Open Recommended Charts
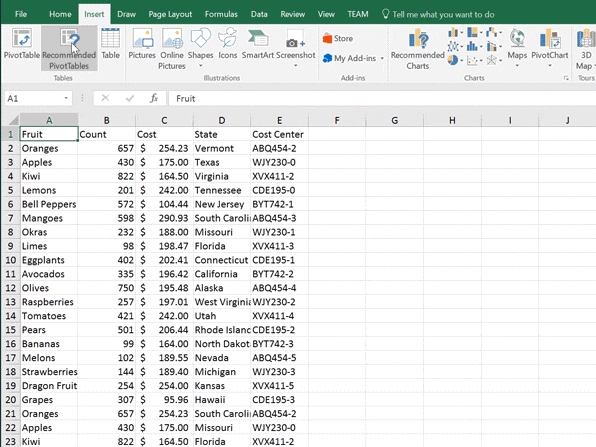This screenshot has height=447, width=596. [x=418, y=49]
